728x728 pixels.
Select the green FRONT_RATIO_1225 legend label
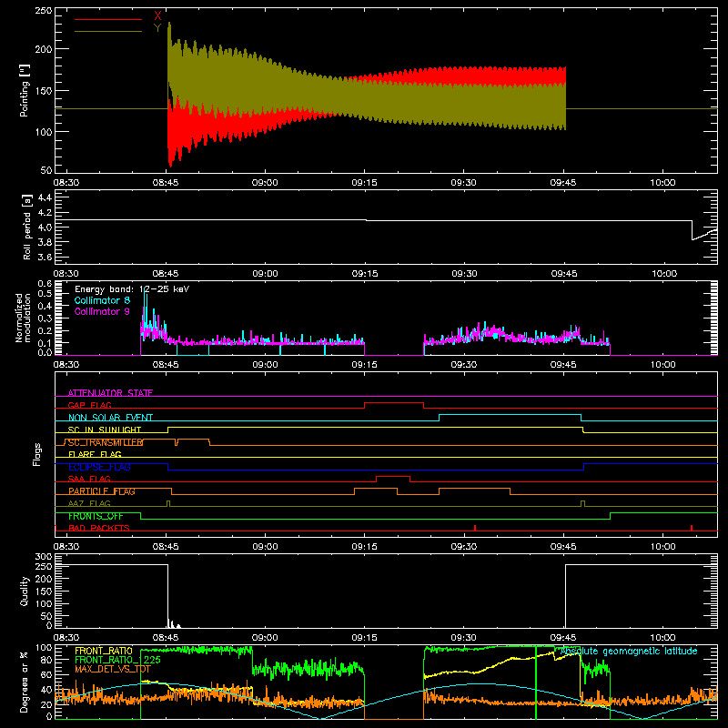117,660
